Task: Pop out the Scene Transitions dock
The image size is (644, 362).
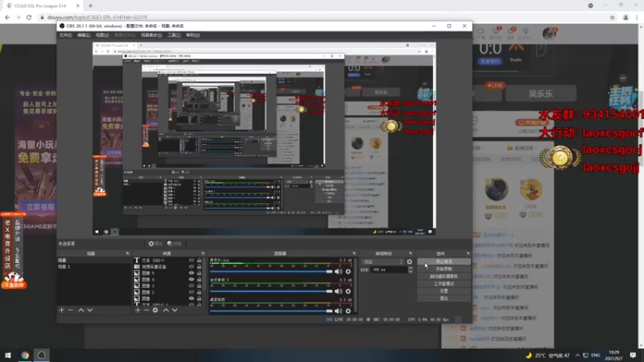Action: coord(411,253)
